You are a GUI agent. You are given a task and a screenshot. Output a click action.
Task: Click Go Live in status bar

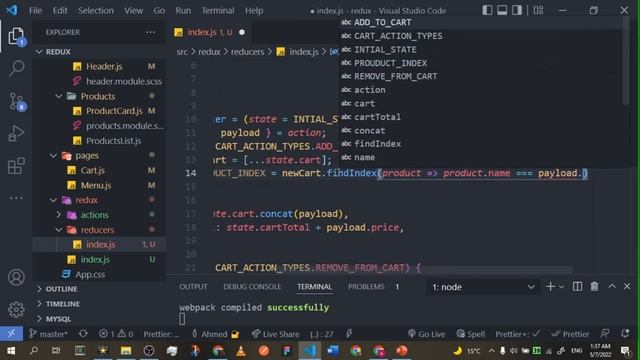pyautogui.click(x=427, y=334)
